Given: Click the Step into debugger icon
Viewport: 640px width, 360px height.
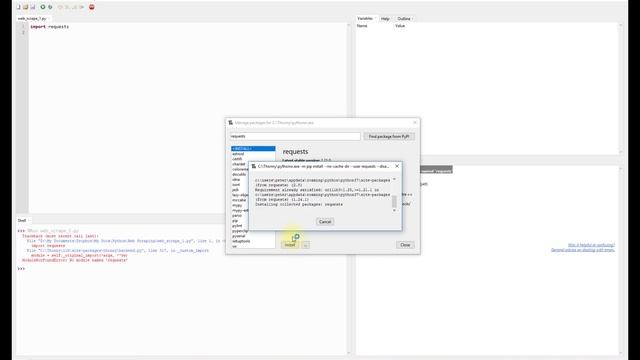Looking at the screenshot, I should (x=67, y=7).
